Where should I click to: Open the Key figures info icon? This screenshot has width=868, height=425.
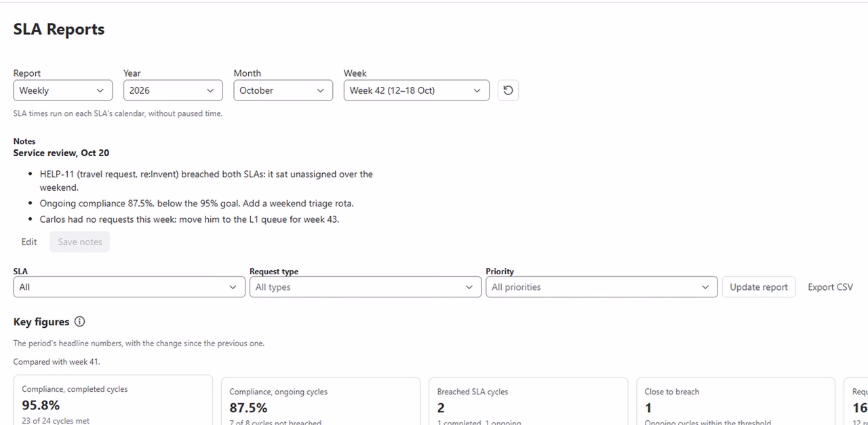79,322
